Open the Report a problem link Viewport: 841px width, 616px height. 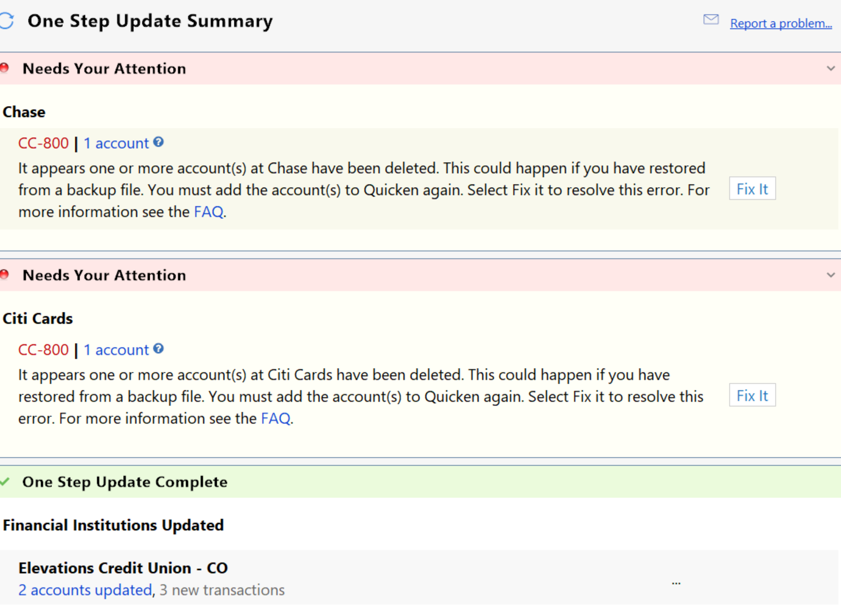click(781, 23)
